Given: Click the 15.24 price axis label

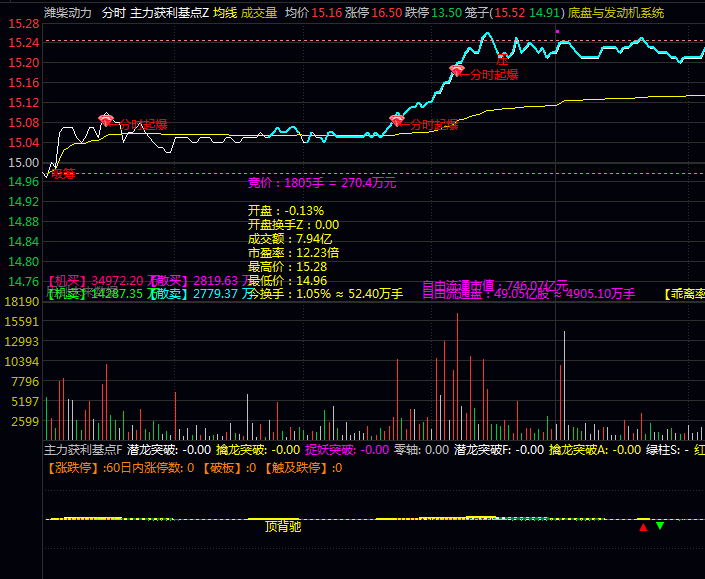Looking at the screenshot, I should 22,43.
